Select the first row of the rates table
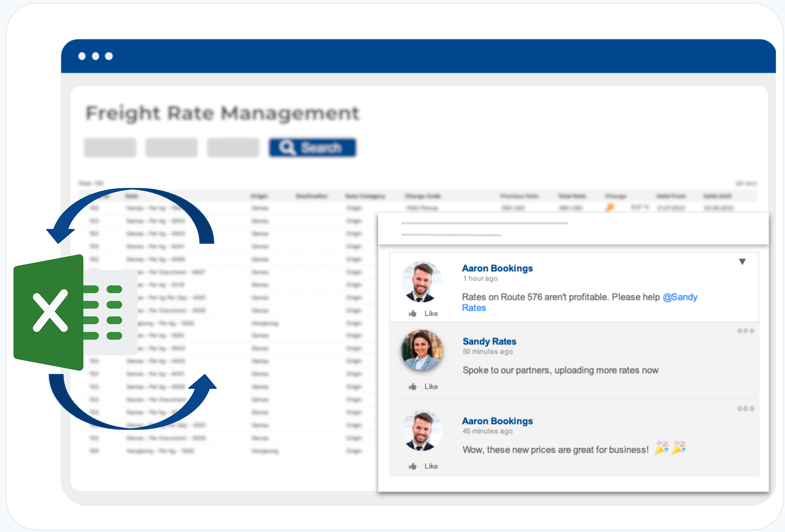This screenshot has height=532, width=785. coord(286,208)
